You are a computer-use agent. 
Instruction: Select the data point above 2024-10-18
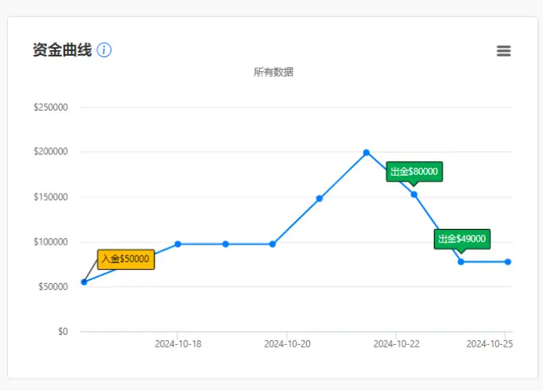click(177, 245)
